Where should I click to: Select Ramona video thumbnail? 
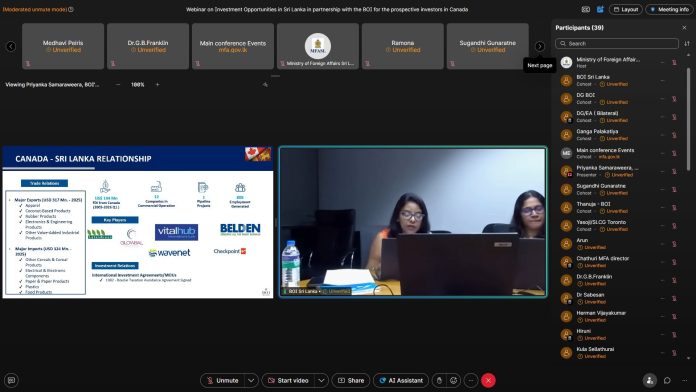coord(403,46)
